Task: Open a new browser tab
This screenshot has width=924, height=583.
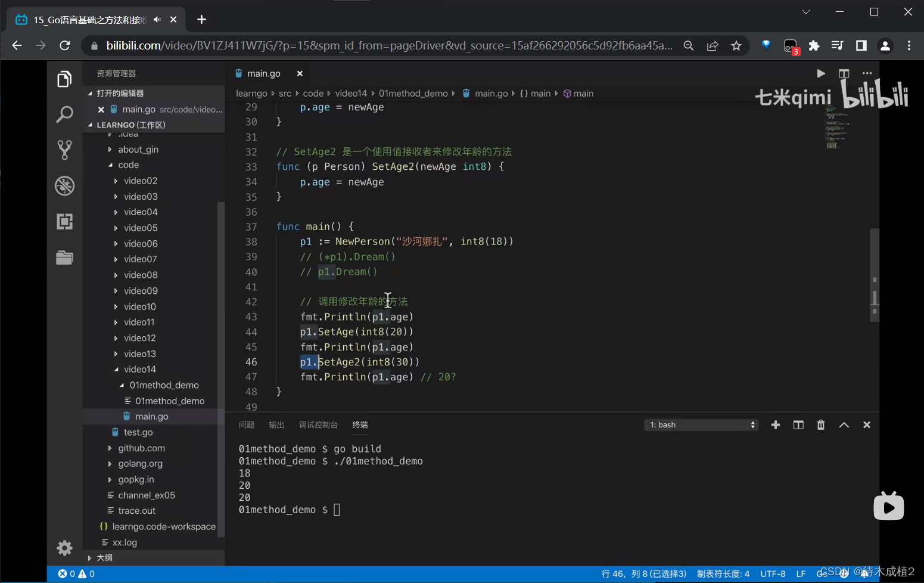Action: coord(202,20)
